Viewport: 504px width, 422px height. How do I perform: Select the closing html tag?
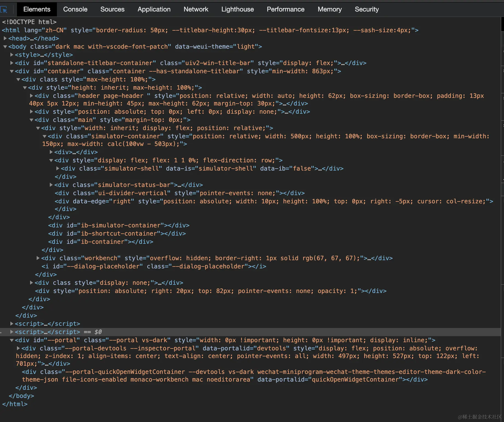coord(15,404)
